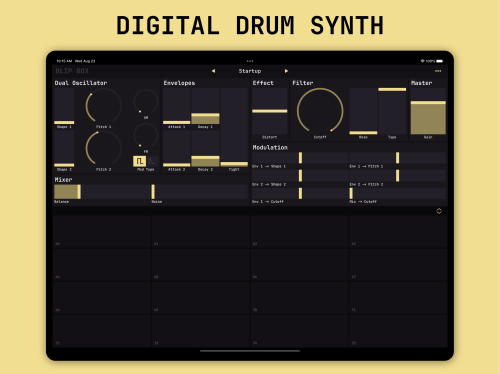Image resolution: width=500 pixels, height=374 pixels.
Task: Adjust Env 1 to Cutoff modulation slider
Action: coord(300,193)
